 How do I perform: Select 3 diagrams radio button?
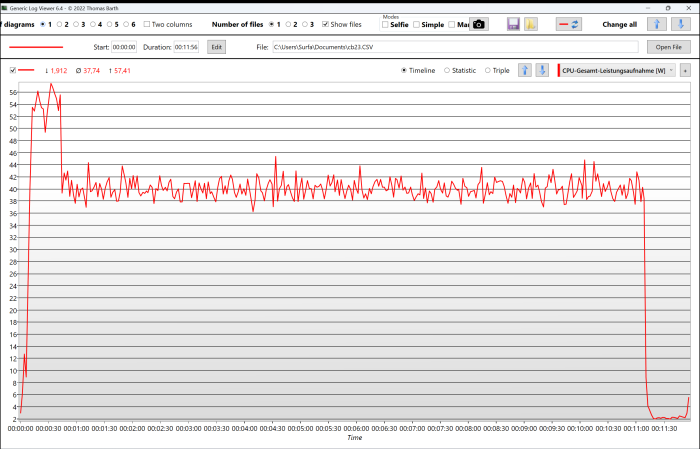click(76, 25)
